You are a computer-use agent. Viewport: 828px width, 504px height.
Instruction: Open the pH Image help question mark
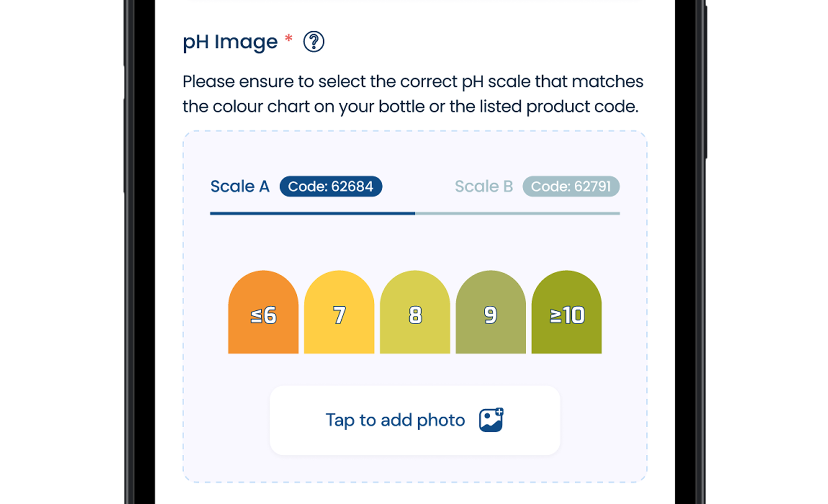314,42
